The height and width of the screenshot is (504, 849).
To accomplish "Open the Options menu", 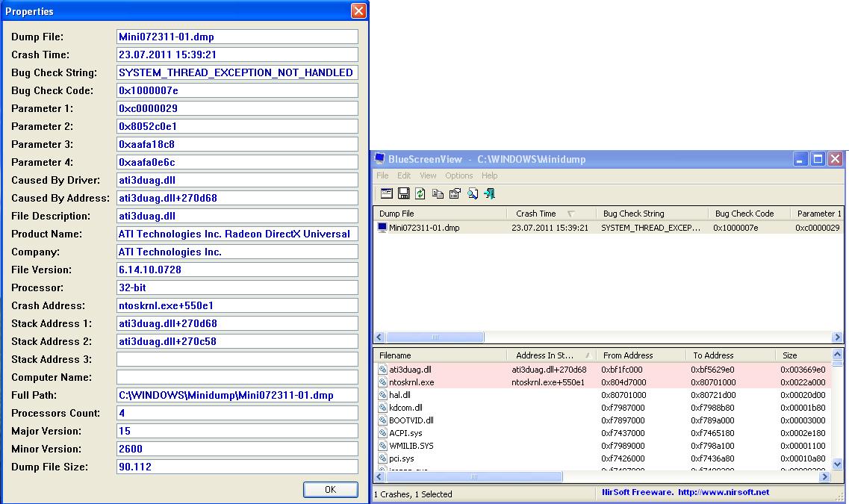I will click(x=459, y=175).
